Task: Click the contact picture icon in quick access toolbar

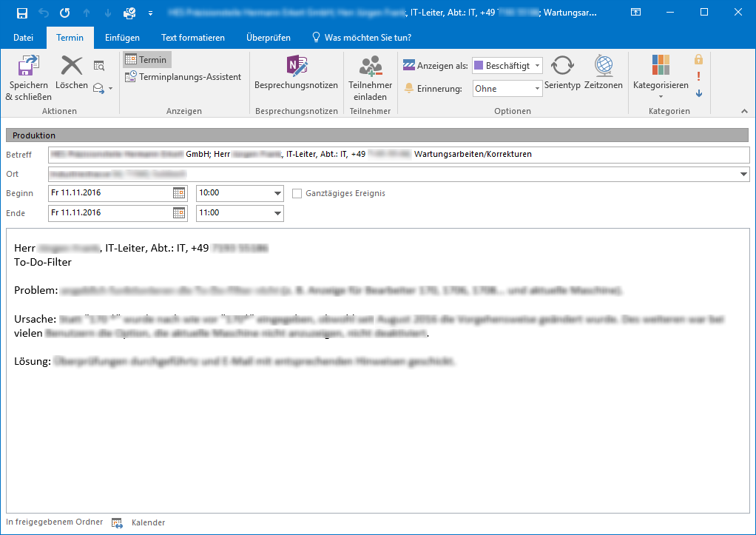Action: coord(129,13)
